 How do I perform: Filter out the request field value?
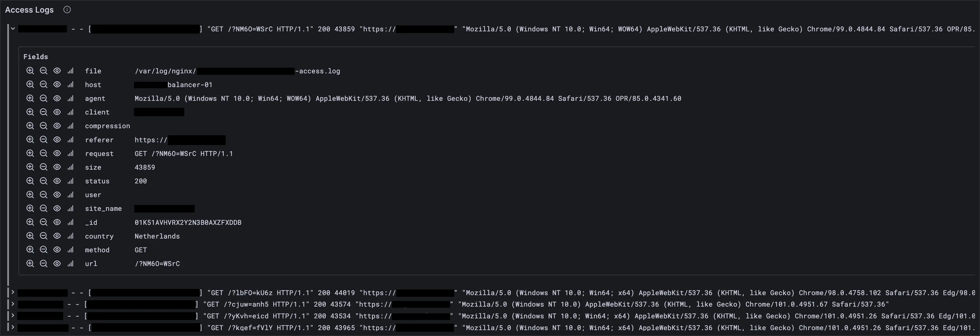pyautogui.click(x=43, y=153)
